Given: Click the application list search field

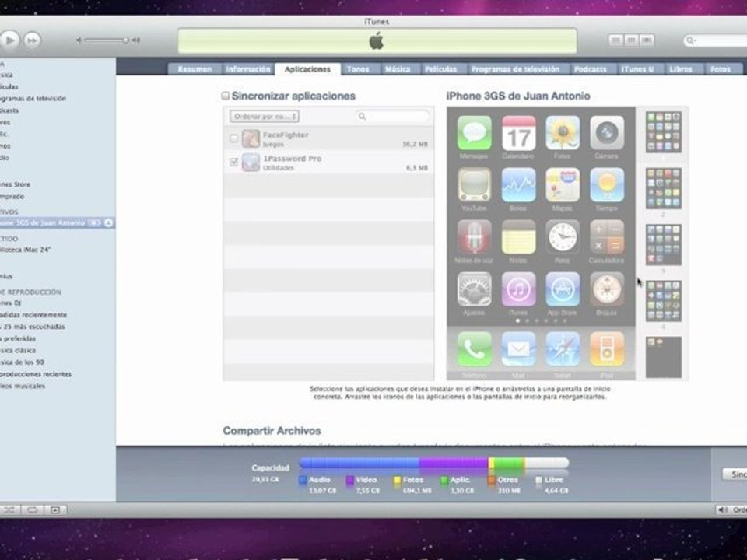Looking at the screenshot, I should pos(392,116).
